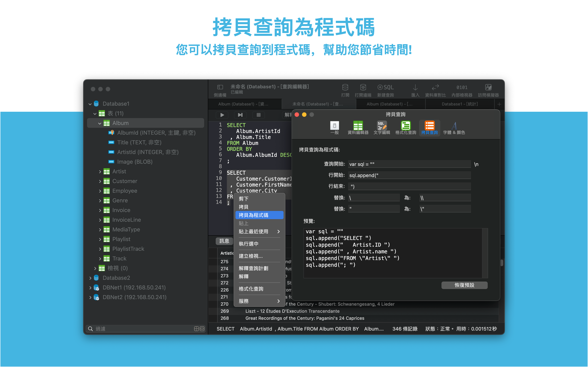Click the sidebar toggle icon

(220, 87)
